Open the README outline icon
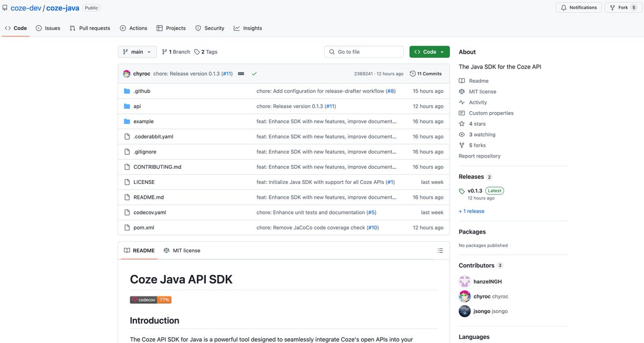The image size is (644, 343). 440,250
